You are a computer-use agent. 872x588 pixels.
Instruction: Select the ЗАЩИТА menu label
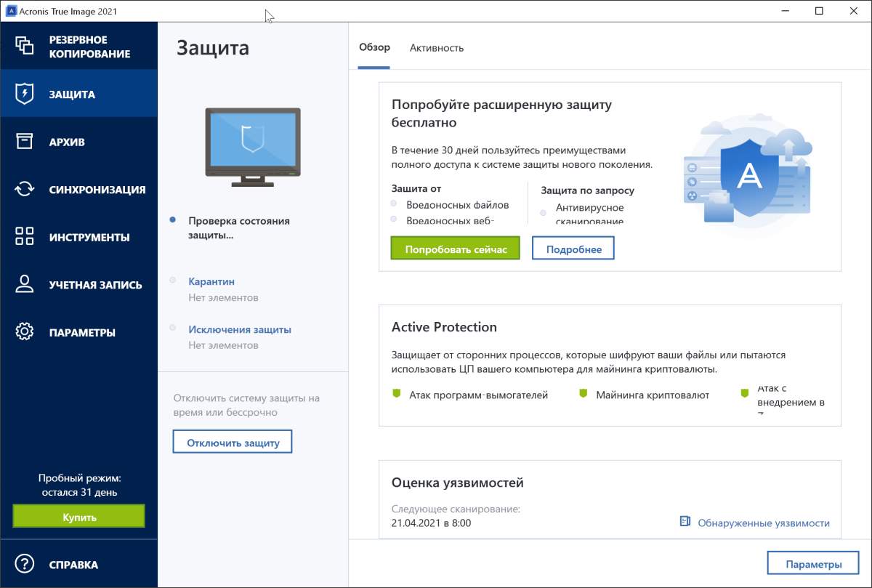pyautogui.click(x=72, y=94)
